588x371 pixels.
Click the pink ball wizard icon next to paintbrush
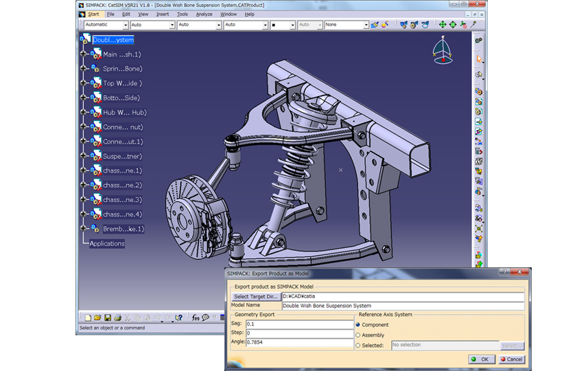(x=385, y=25)
